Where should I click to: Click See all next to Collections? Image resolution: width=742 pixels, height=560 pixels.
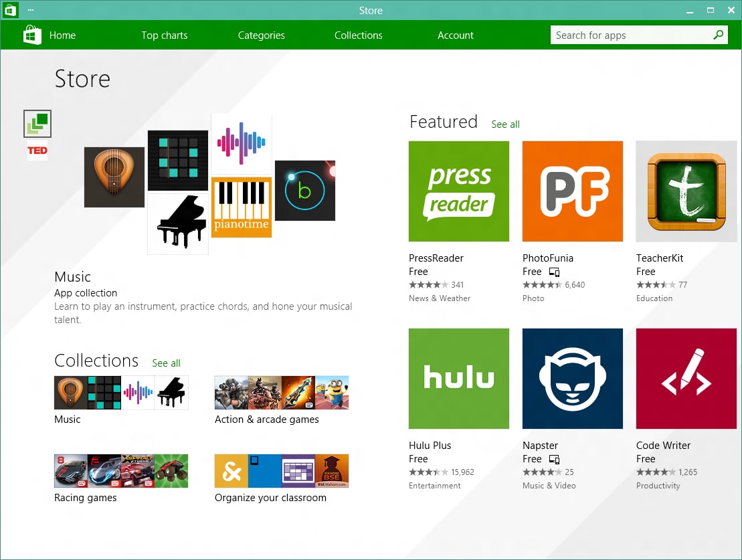tap(166, 363)
